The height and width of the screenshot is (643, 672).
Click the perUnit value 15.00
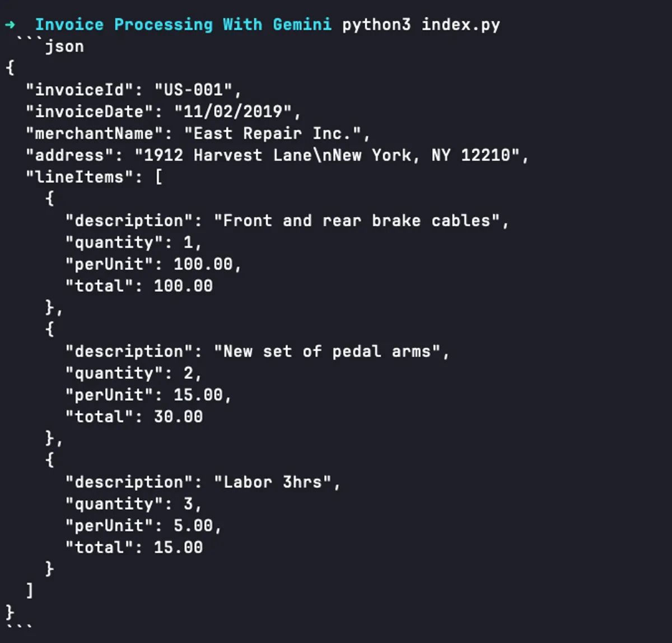(198, 395)
